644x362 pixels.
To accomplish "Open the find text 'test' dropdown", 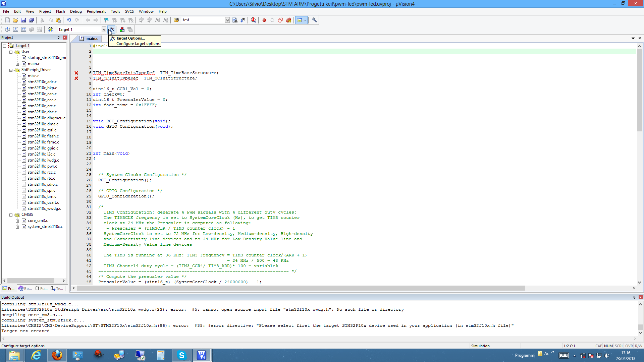I will tap(227, 20).
